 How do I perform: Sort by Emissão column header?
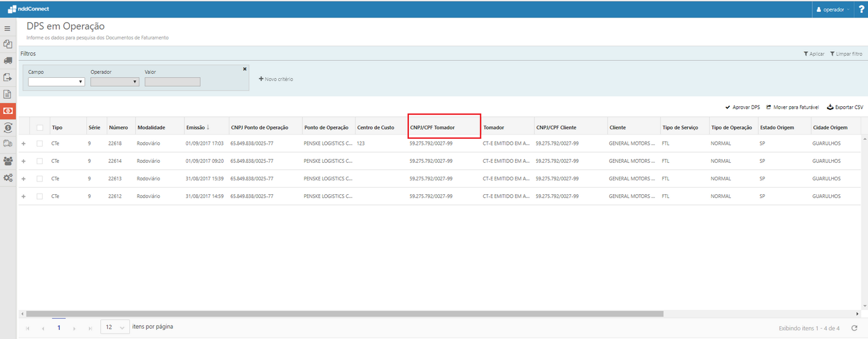tap(197, 127)
